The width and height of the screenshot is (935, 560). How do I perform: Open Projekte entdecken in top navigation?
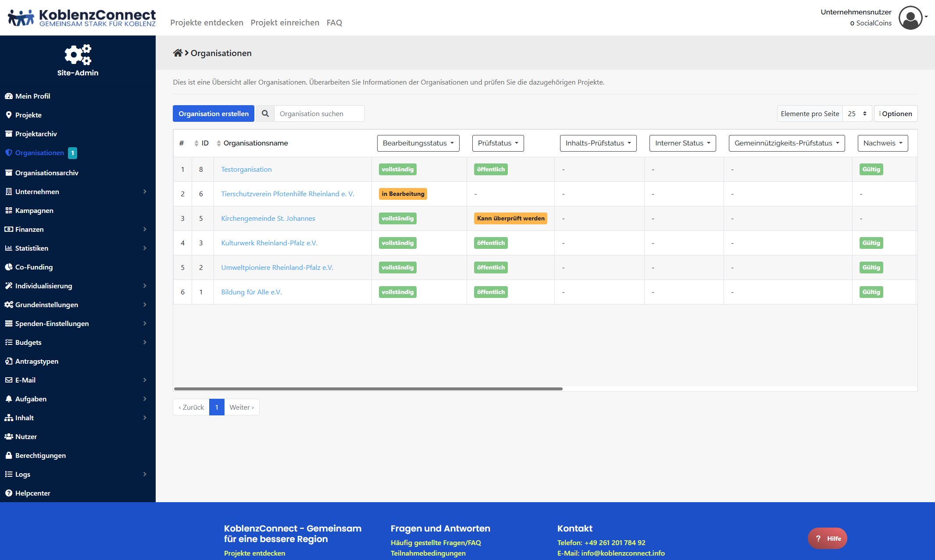(x=207, y=22)
